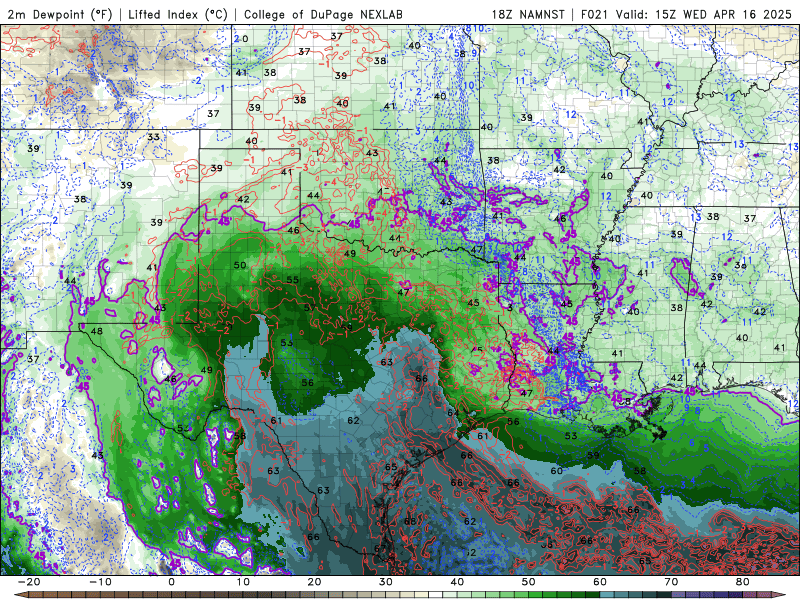This screenshot has height=600, width=800.
Task: Click the 20 label on the color scale
Action: (x=314, y=582)
